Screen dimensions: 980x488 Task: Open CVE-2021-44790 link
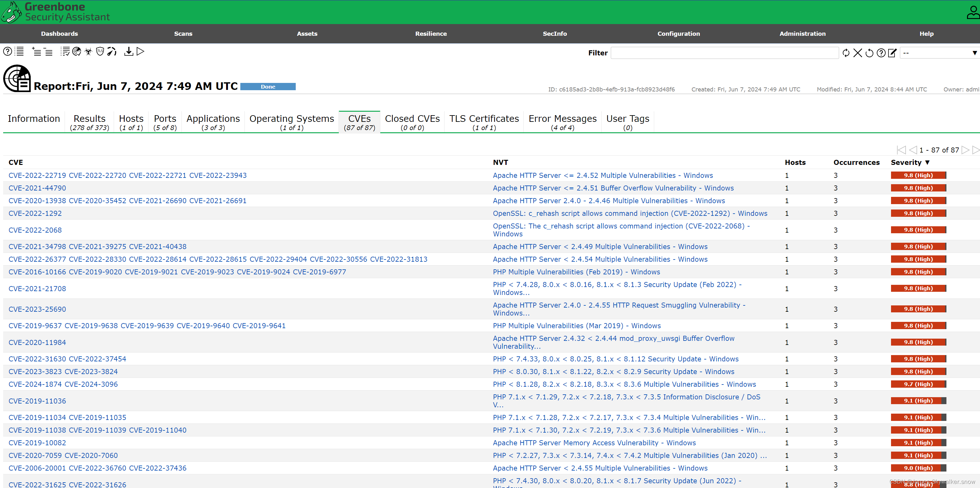(37, 188)
